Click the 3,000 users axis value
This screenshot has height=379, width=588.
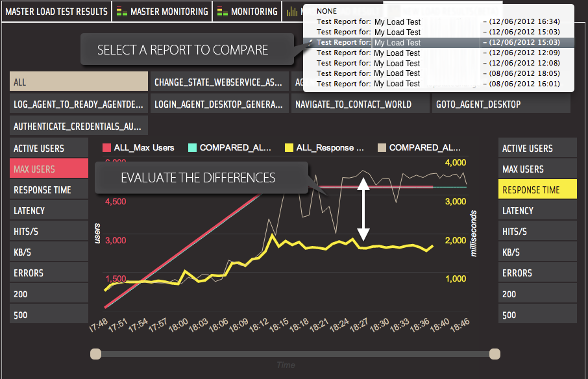[116, 240]
